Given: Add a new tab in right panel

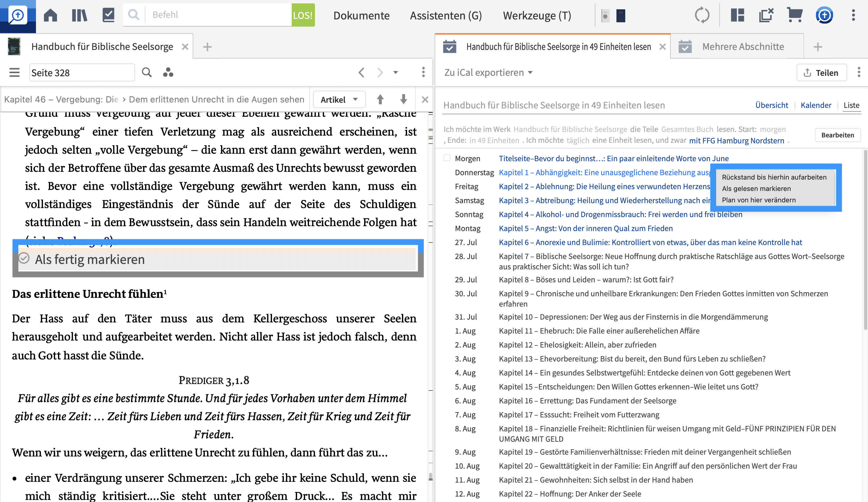Looking at the screenshot, I should coord(818,47).
